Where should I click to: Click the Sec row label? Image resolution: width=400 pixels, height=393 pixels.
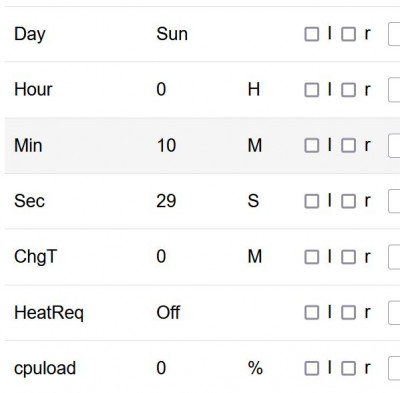29,201
